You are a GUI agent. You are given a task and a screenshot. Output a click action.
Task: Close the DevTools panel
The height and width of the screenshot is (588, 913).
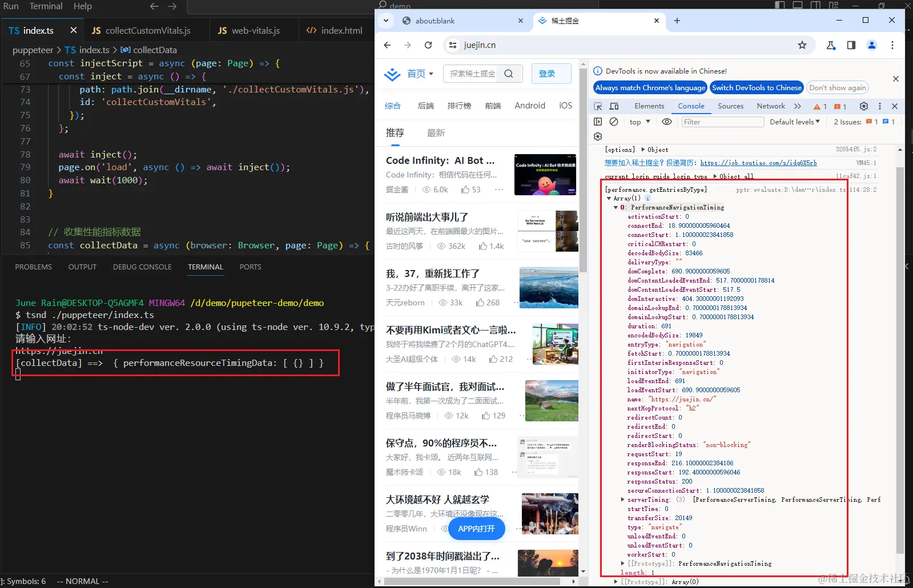pyautogui.click(x=895, y=106)
